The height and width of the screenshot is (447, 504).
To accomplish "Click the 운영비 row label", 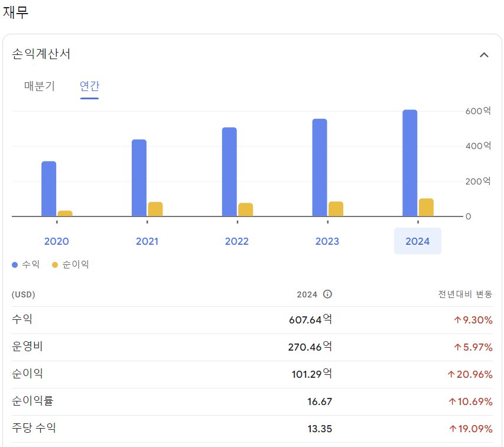I will pyautogui.click(x=27, y=346).
